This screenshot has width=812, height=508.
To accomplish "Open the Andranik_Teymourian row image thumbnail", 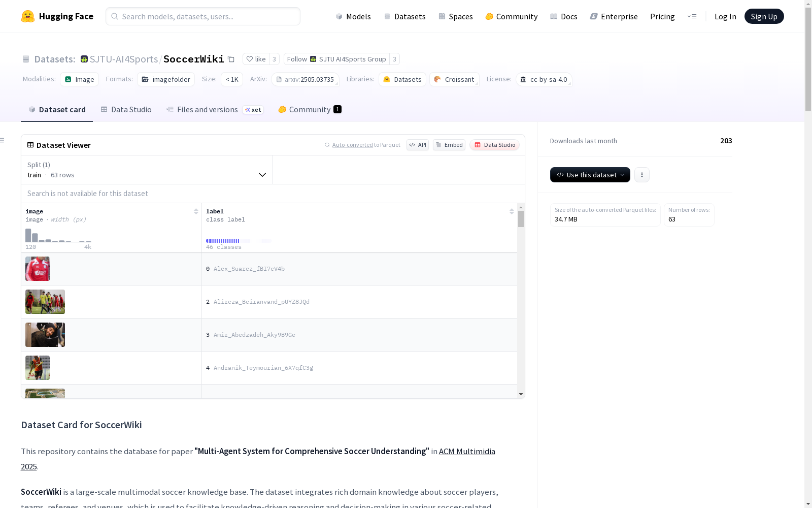I will pyautogui.click(x=38, y=368).
